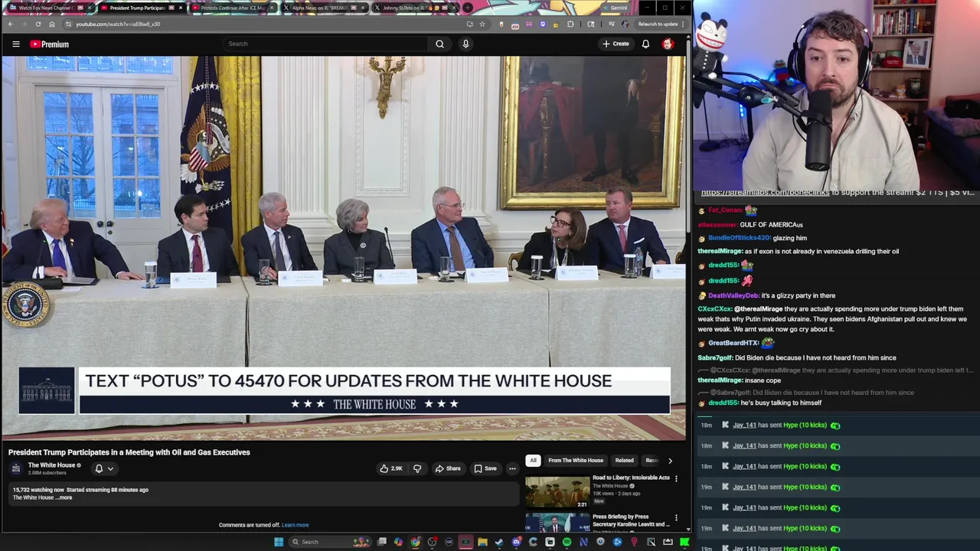Click chat username DeathValleyDeb
This screenshot has height=551, width=980.
tap(733, 295)
